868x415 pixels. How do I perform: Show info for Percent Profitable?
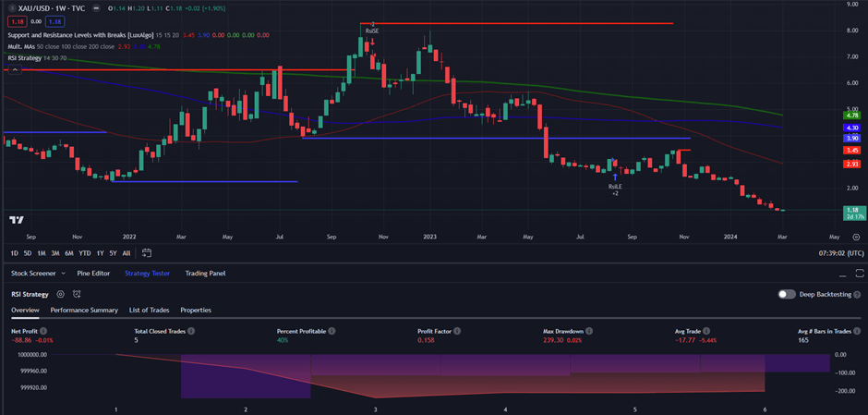pos(332,331)
